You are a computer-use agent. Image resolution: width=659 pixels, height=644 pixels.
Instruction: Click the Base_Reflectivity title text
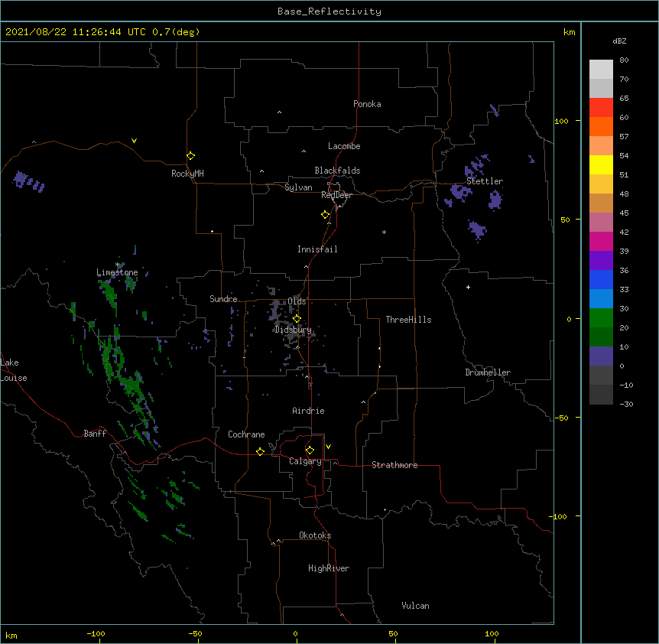tap(329, 11)
